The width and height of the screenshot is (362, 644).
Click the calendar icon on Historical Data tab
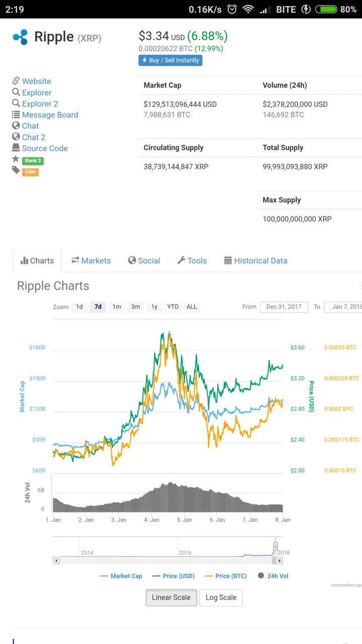[x=228, y=261]
